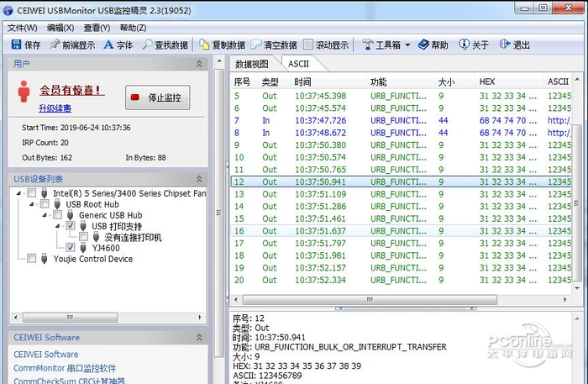Sort by the 时间 column header
Image resolution: width=588 pixels, height=384 pixels.
[328, 82]
